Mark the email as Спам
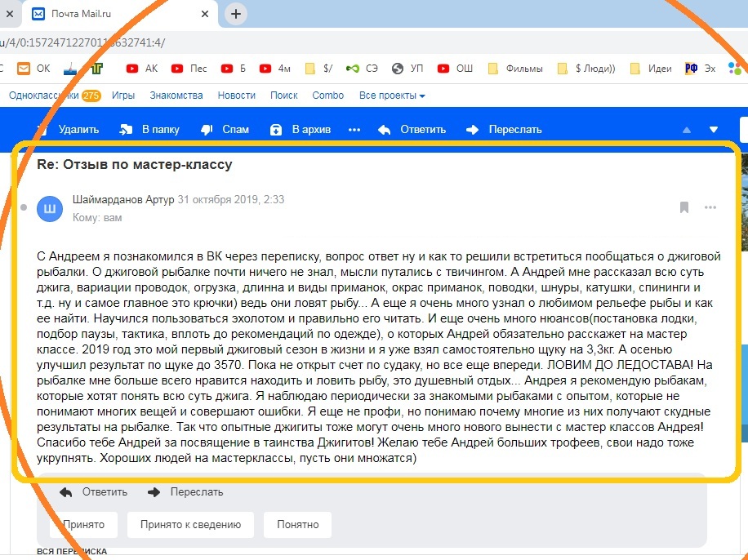Viewport: 748px width, 560px height. (x=225, y=130)
